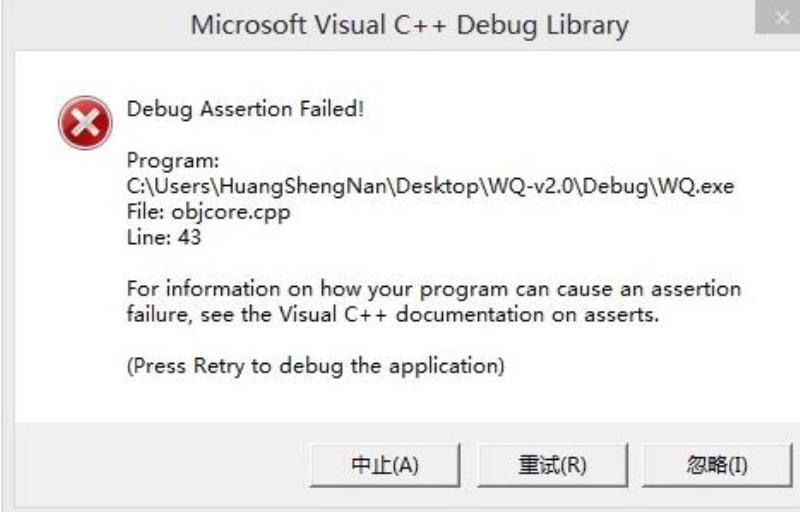The width and height of the screenshot is (800, 512).
Task: Click the word Retry in the hint
Action: click(x=219, y=366)
